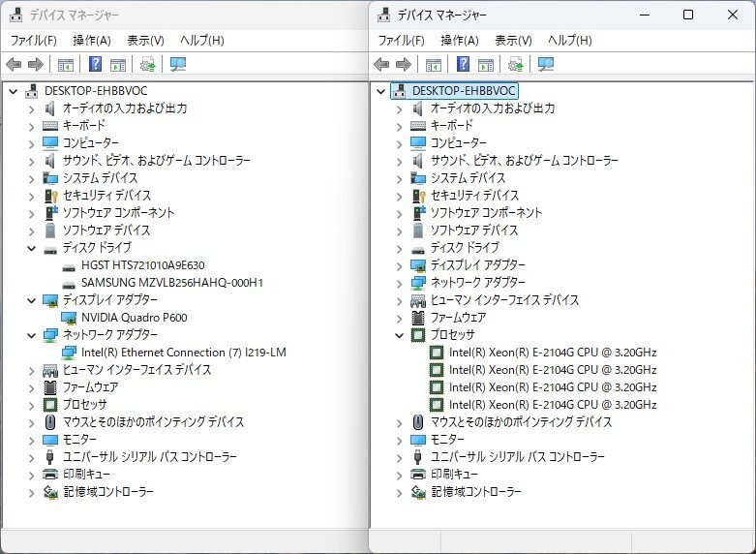
Task: Click 印刷キュー printer icon in left window
Action: (x=50, y=474)
